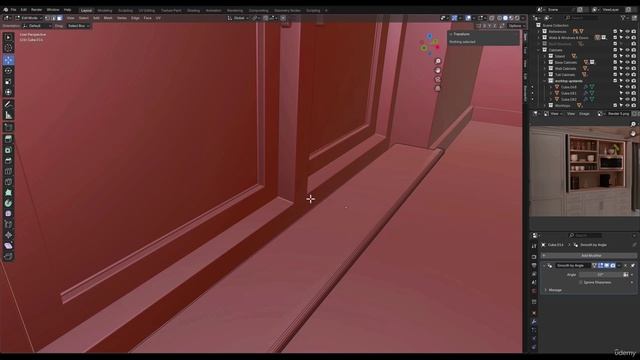The height and width of the screenshot is (360, 640).
Task: Hide the Cabinets collection via eye icon
Action: [627, 50]
